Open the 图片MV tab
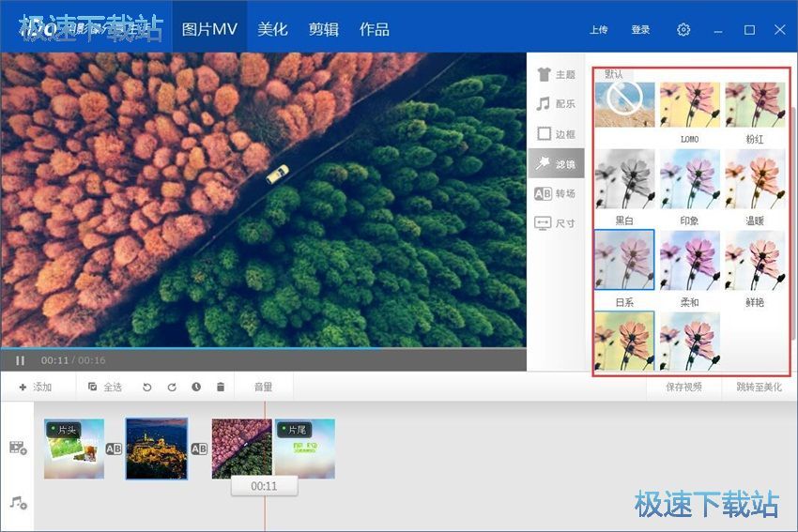The height and width of the screenshot is (532, 798). pos(209,29)
